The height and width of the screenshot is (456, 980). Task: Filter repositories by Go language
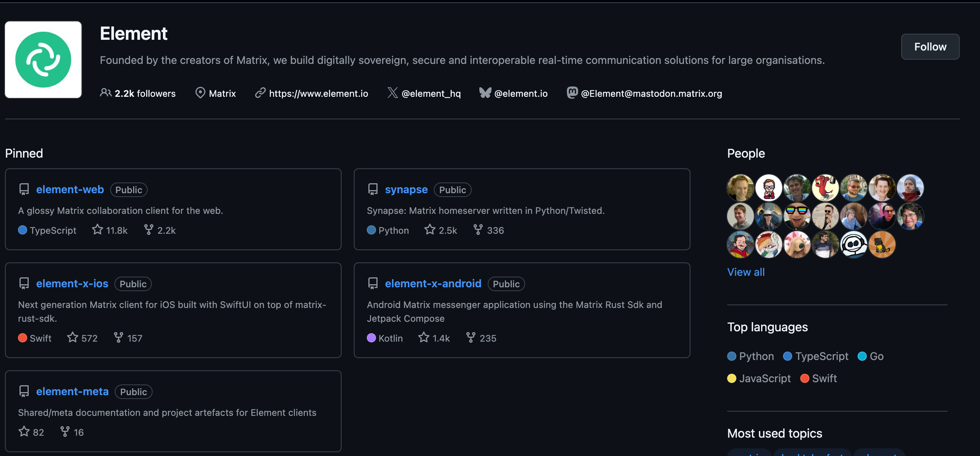871,356
